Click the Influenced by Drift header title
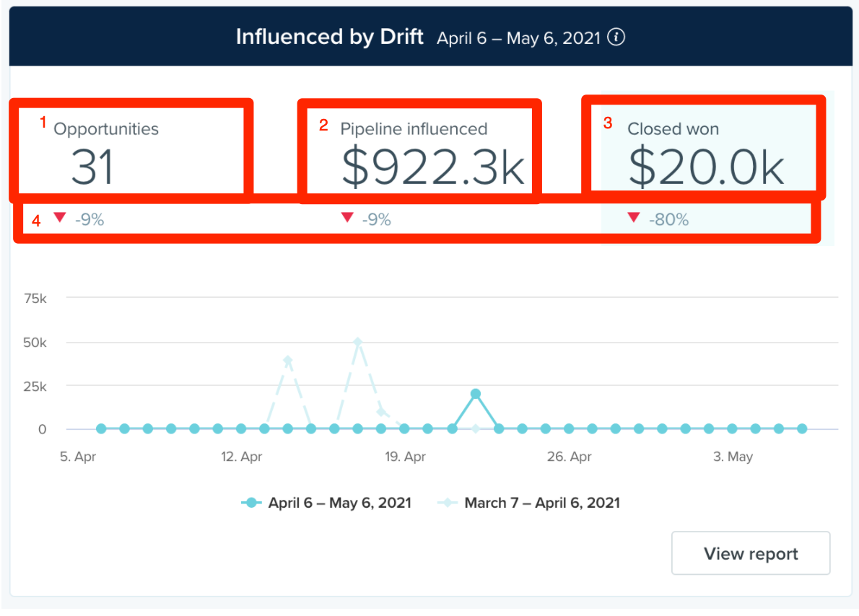 pos(330,37)
